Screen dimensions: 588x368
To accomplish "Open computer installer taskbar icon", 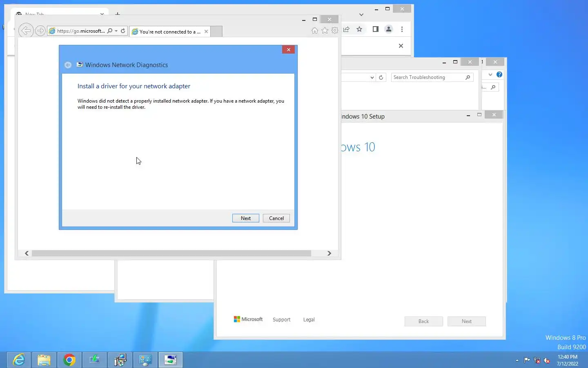I will pos(120,360).
